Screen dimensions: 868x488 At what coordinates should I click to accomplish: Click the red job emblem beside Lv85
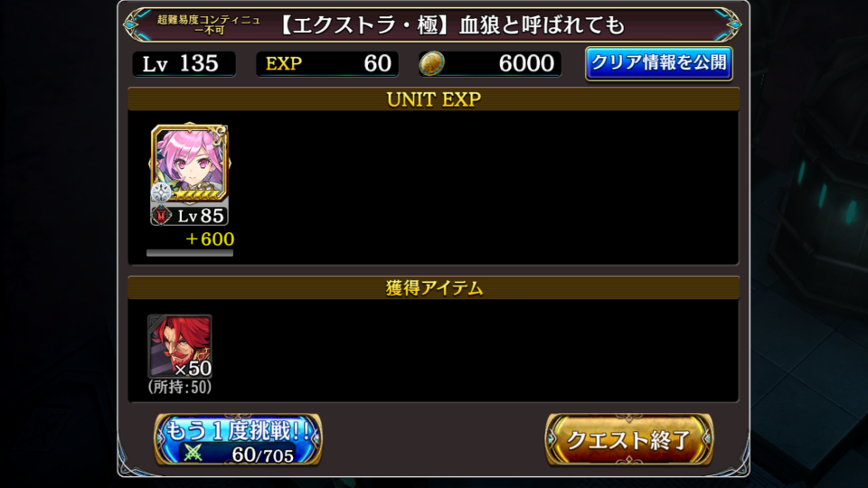[161, 215]
